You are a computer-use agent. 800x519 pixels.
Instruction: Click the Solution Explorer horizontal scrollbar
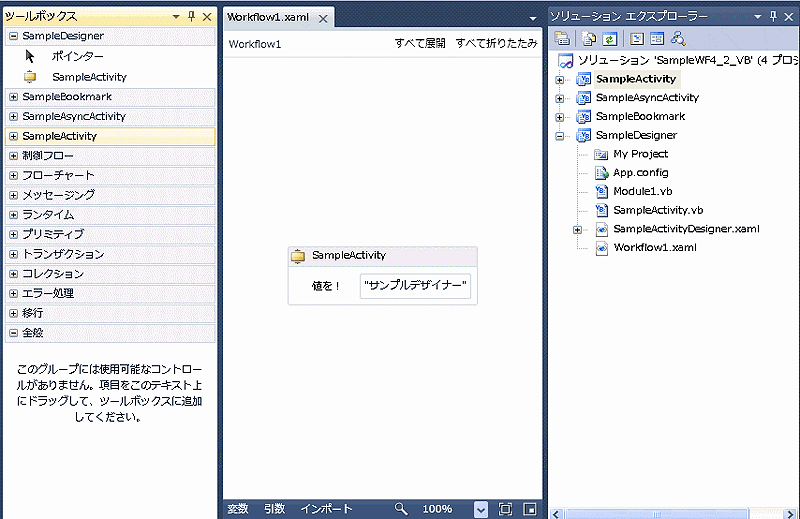tap(656, 514)
